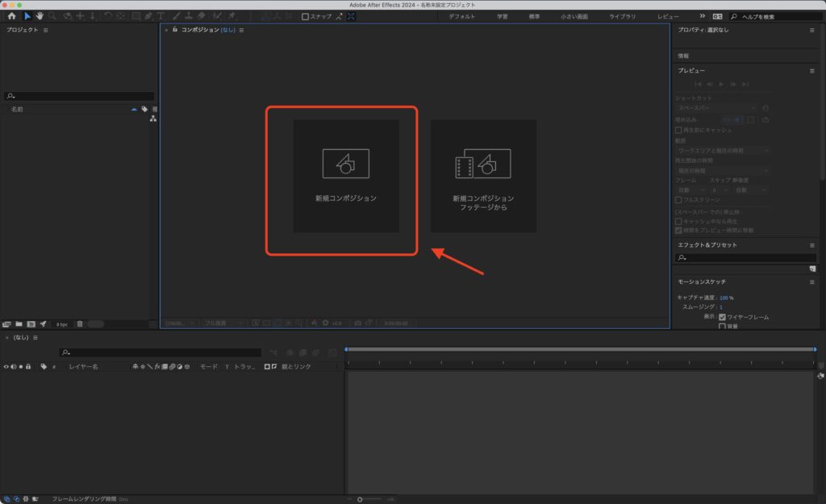Sort by the blue arrow in 名前 column
The height and width of the screenshot is (504, 826).
134,109
